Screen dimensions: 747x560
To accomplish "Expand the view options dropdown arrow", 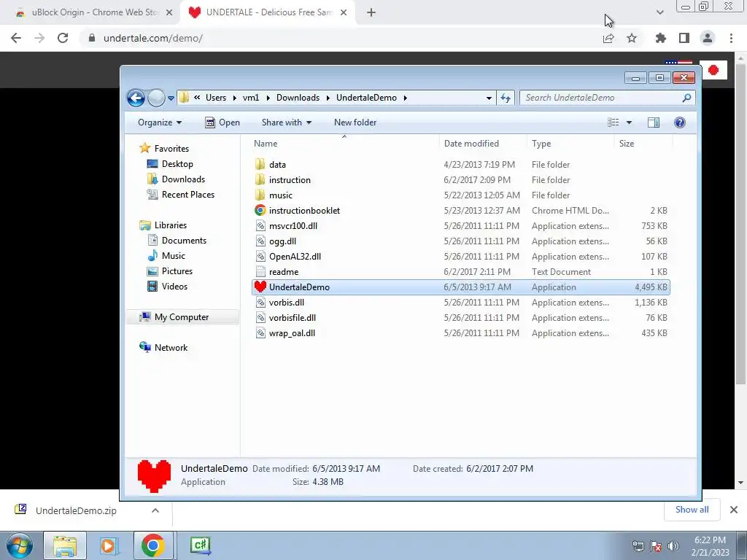I will click(x=629, y=122).
